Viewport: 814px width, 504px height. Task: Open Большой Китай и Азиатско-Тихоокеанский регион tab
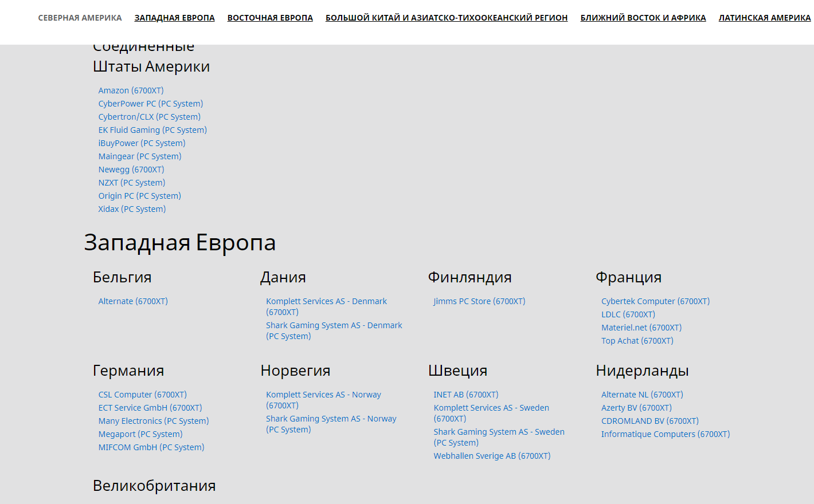[x=447, y=18]
